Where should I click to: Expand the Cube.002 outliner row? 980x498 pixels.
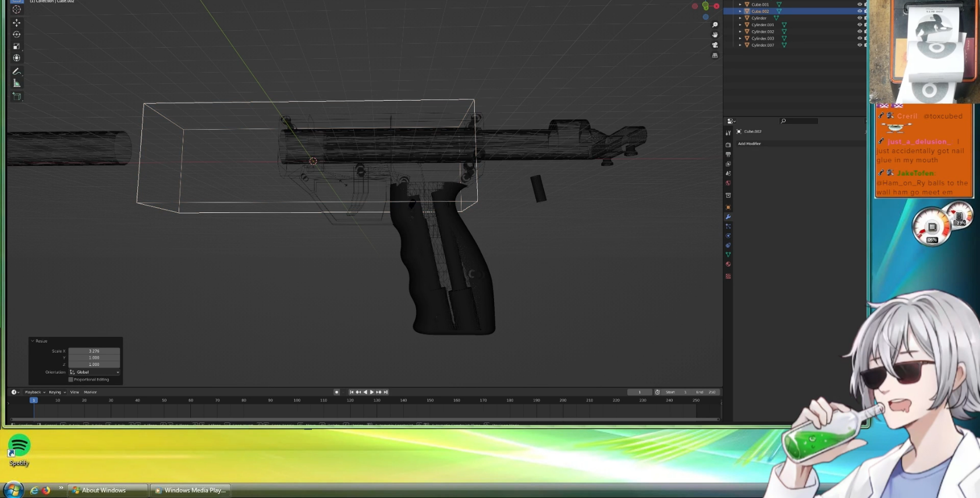click(740, 11)
